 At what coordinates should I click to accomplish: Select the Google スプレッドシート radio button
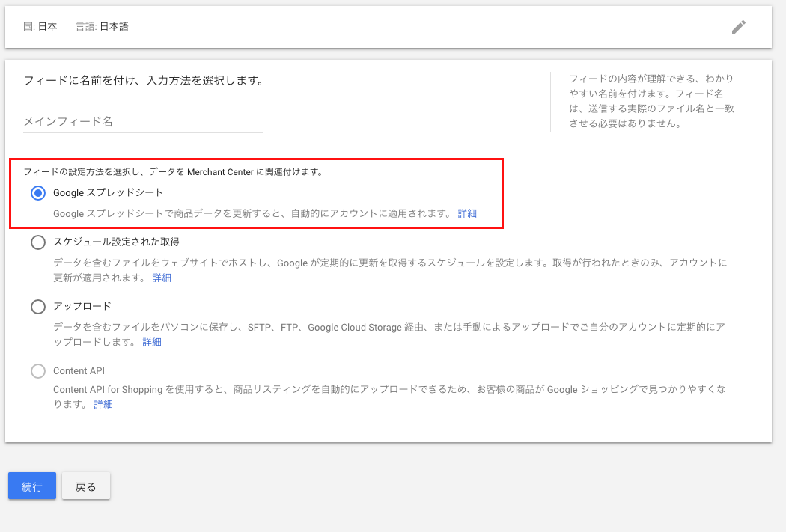(x=37, y=193)
